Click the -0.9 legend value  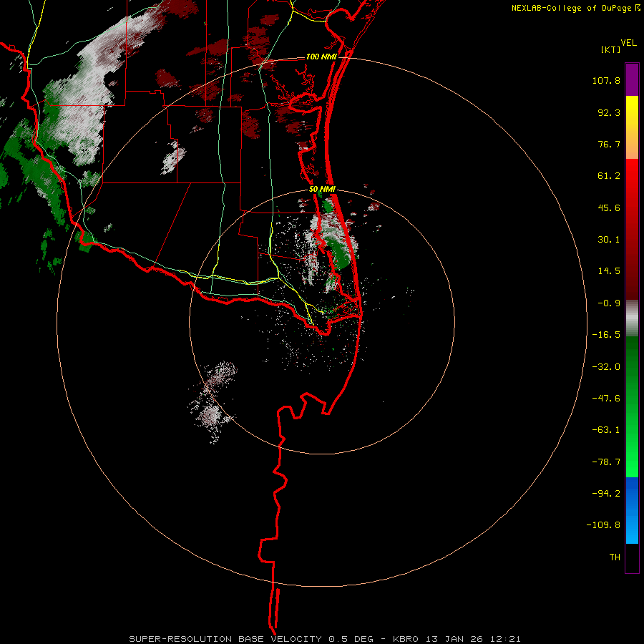tap(609, 303)
